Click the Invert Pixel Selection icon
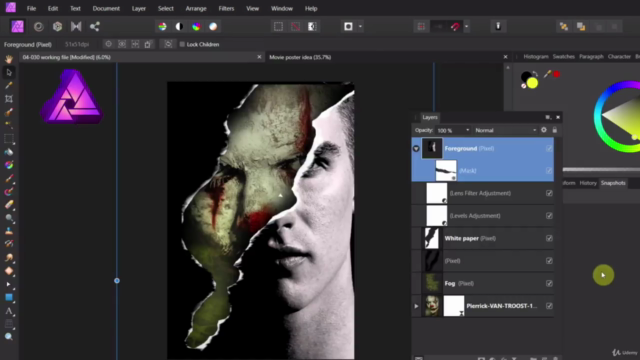640x360 pixels. pos(312,27)
